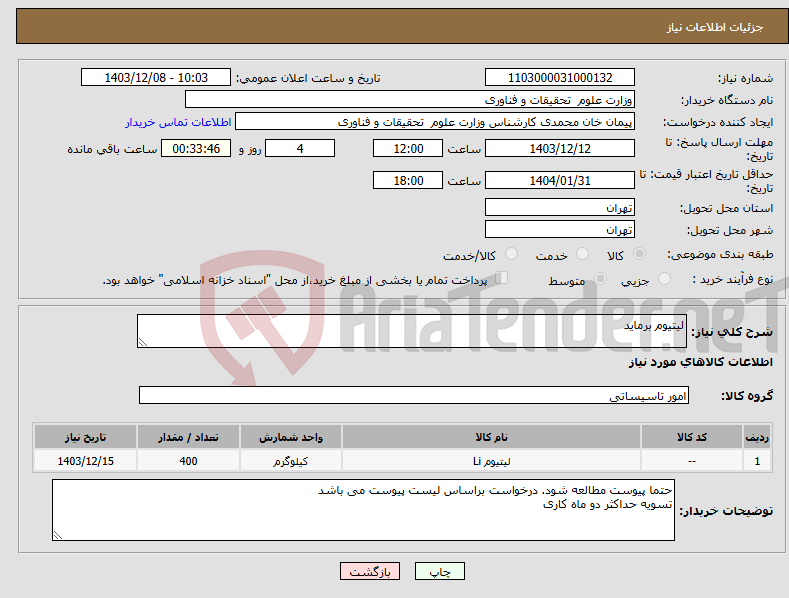Click the شماره نیاز field 1103000031000132

pyautogui.click(x=560, y=78)
